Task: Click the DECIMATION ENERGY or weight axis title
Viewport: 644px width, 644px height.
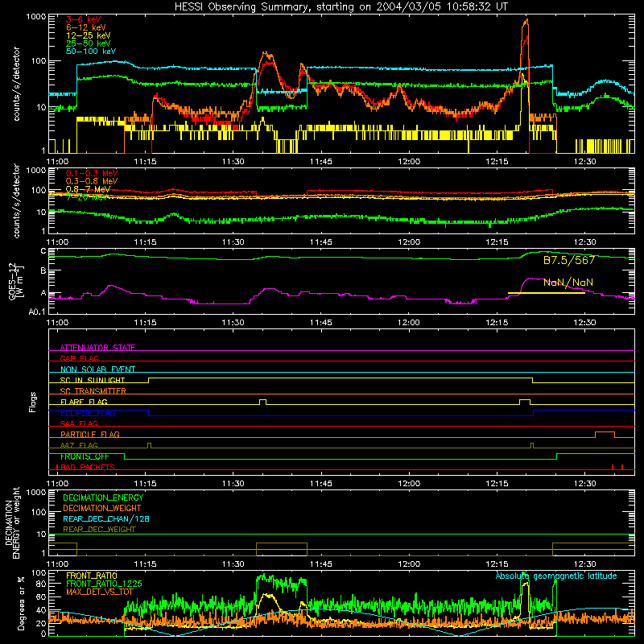Action: [12, 522]
